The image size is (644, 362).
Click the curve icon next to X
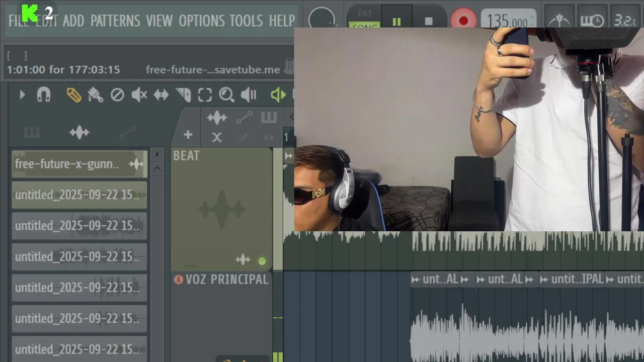(x=244, y=137)
